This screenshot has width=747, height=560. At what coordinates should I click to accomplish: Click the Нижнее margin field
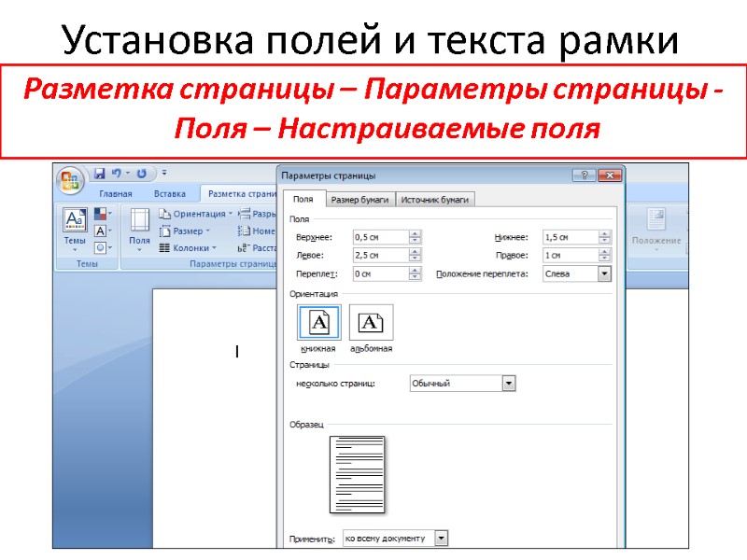pos(571,237)
